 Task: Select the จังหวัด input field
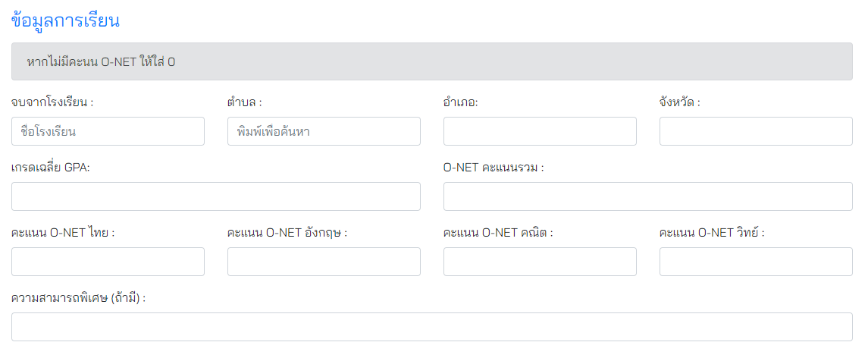[756, 131]
